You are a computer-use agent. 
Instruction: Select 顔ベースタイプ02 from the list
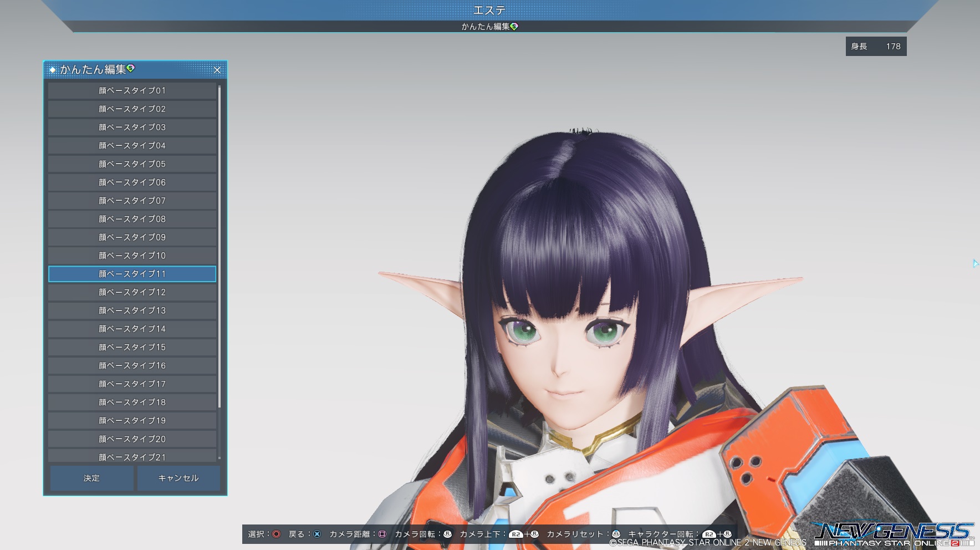[x=132, y=109]
